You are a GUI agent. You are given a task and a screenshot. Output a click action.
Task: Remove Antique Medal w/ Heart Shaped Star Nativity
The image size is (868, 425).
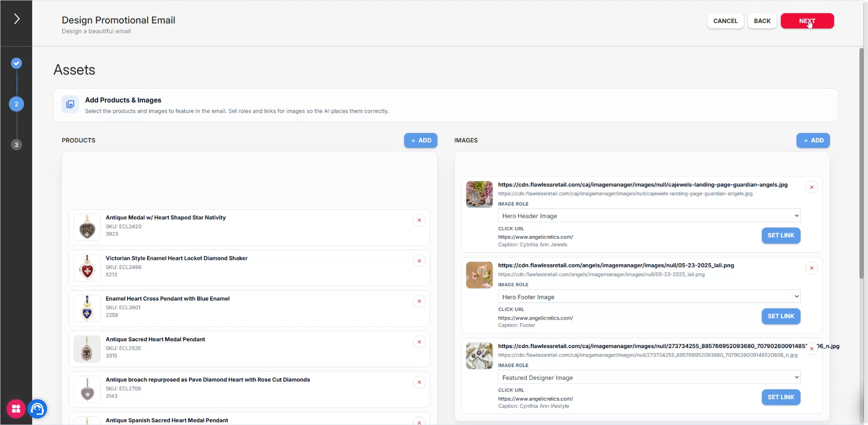pyautogui.click(x=419, y=220)
